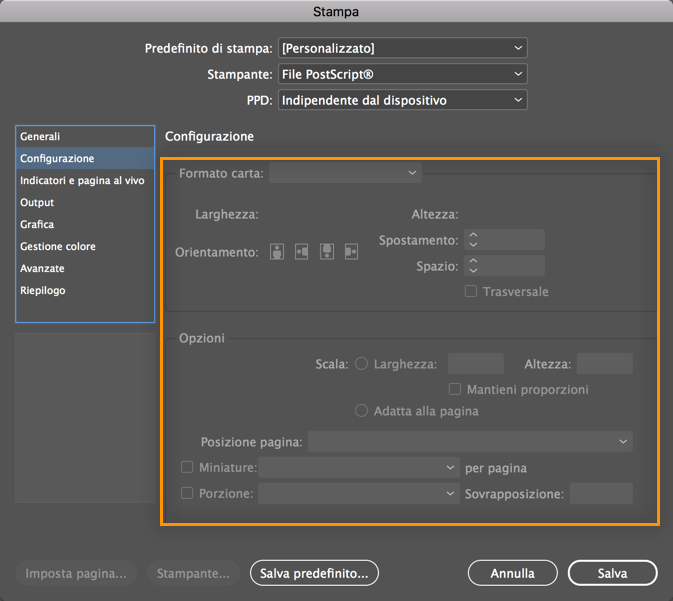Enable the Trasversale checkbox

[x=471, y=292]
